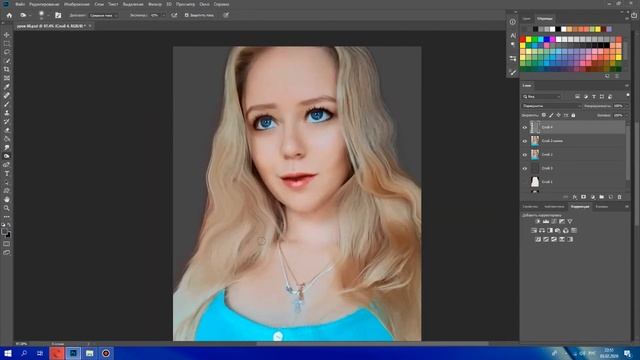This screenshot has height=360, width=640.
Task: Open the Окно menu
Action: click(x=204, y=4)
